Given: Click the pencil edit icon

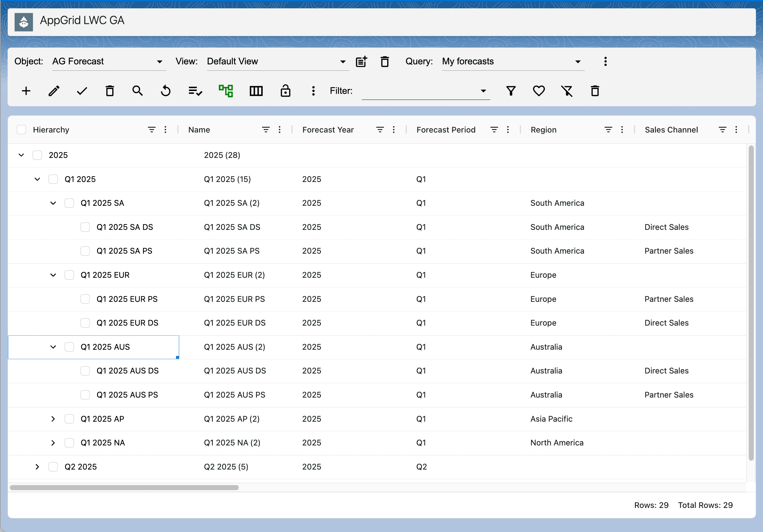Looking at the screenshot, I should click(54, 91).
